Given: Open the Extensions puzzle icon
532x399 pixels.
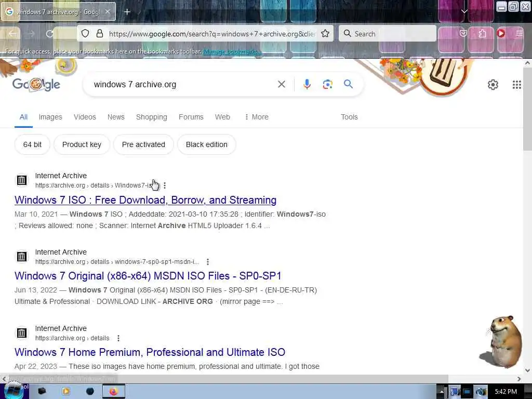Looking at the screenshot, I should coord(482,33).
